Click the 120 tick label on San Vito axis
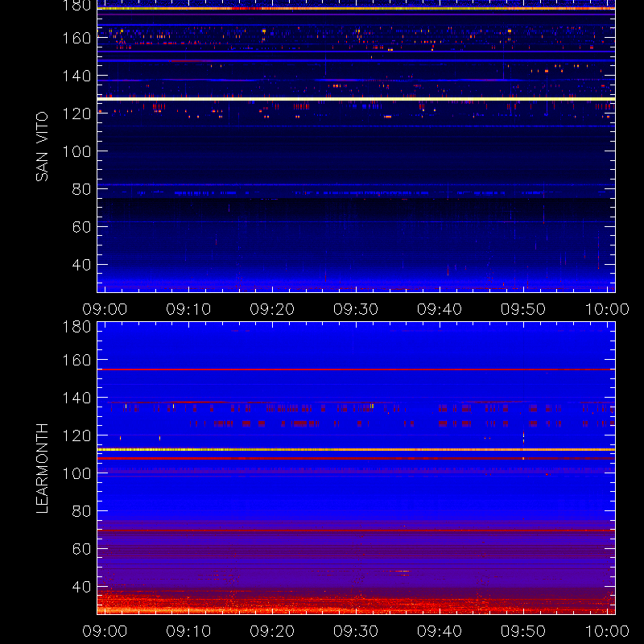This screenshot has width=644, height=644. point(76,114)
